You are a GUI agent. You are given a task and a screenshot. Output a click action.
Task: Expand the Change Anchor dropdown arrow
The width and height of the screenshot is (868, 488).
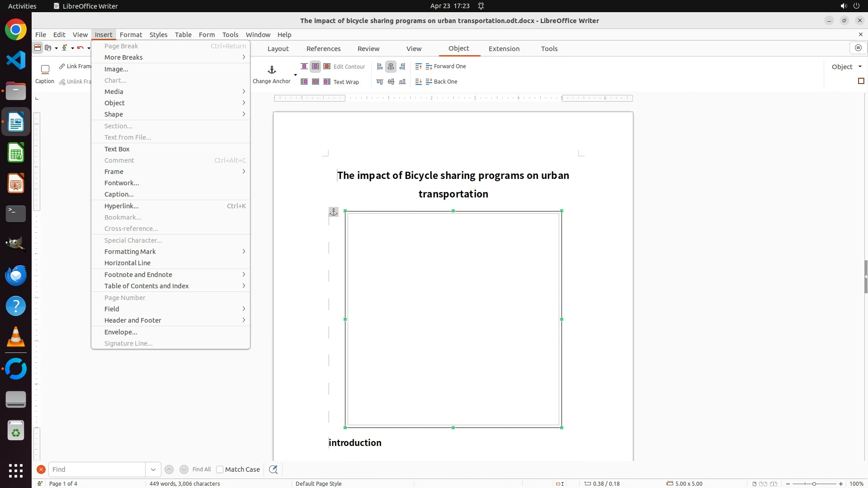[295, 75]
